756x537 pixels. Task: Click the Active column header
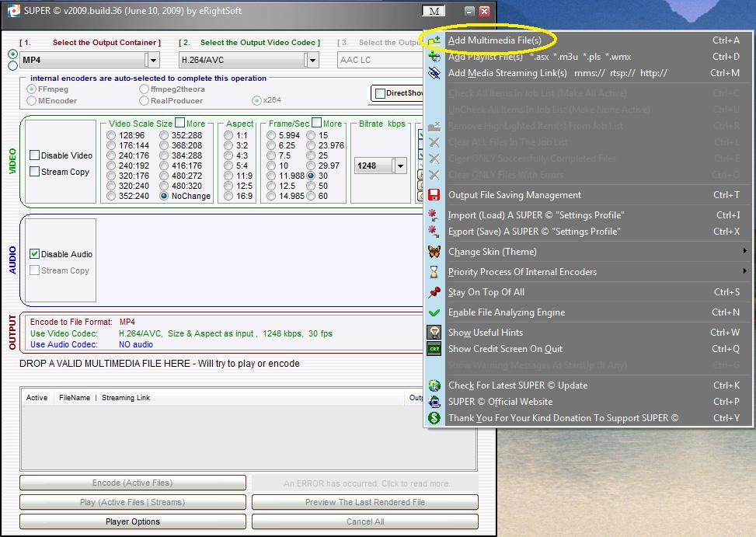pos(37,398)
